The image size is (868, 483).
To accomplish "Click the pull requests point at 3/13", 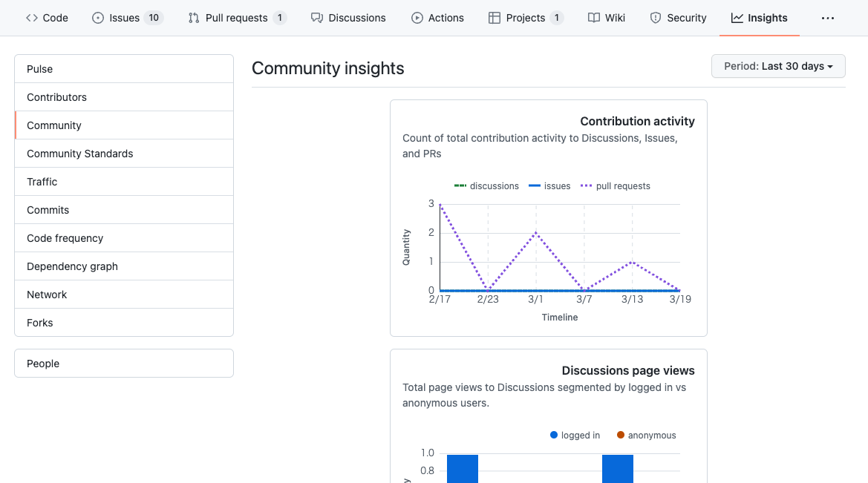I will (632, 262).
